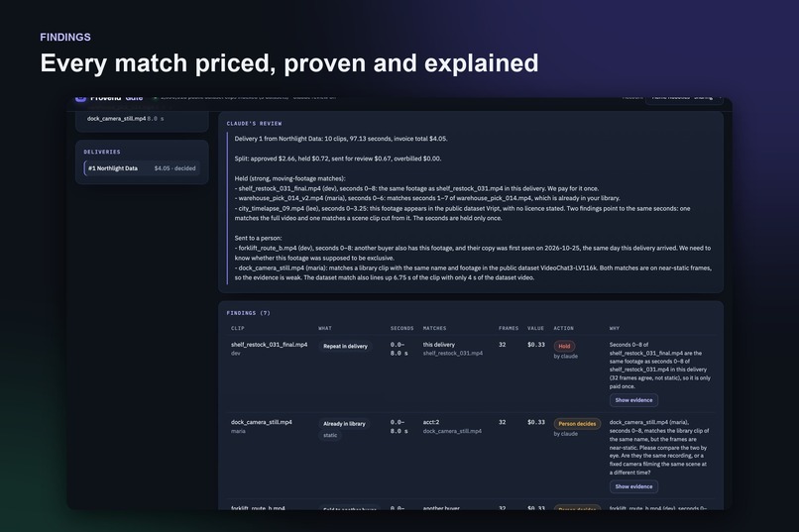Click Show evidence for dock_camera_still.mp4 finding
Screen dimensions: 799x532
(633, 486)
